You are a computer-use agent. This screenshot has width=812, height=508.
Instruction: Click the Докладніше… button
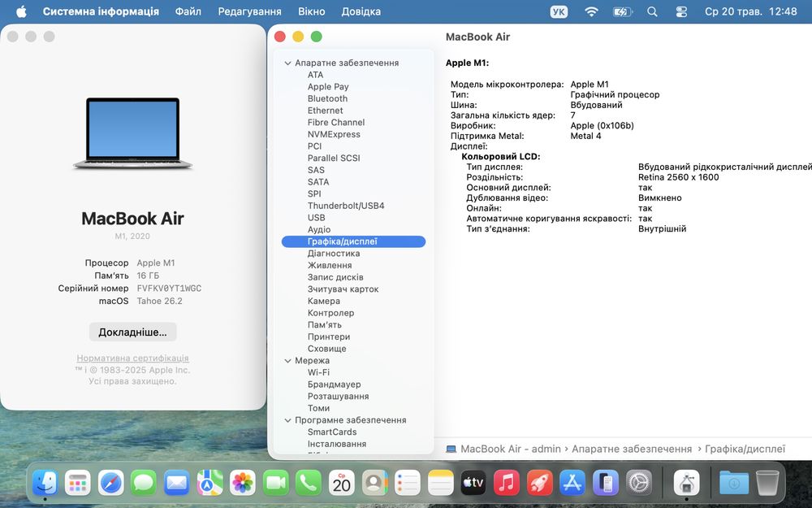point(132,332)
